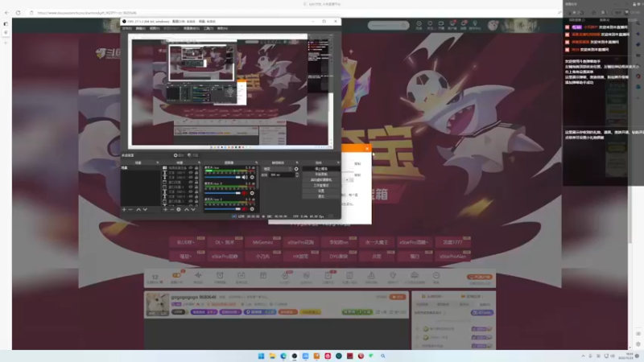Image resolution: width=644 pixels, height=362 pixels.
Task: Pop out the Scenes panel via header icon
Action: coord(157,162)
